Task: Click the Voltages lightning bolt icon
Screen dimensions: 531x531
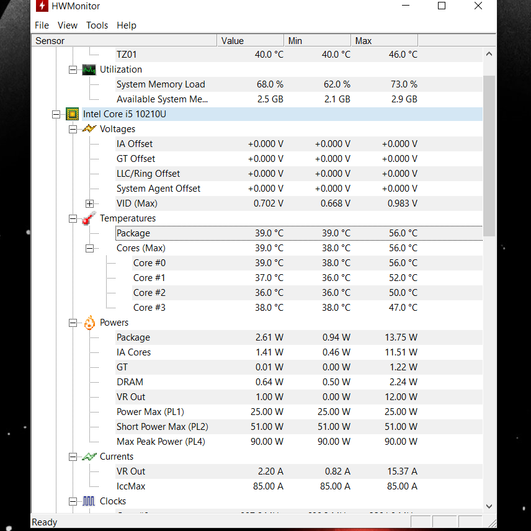Action: (89, 129)
